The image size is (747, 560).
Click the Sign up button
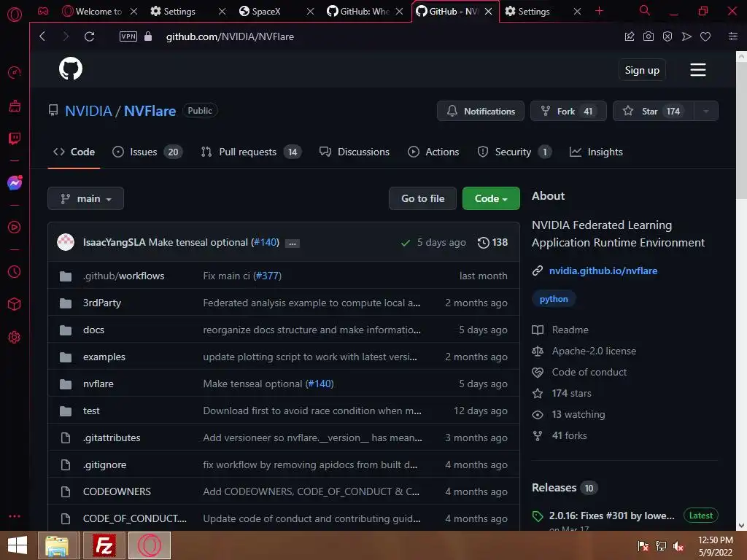tap(642, 70)
